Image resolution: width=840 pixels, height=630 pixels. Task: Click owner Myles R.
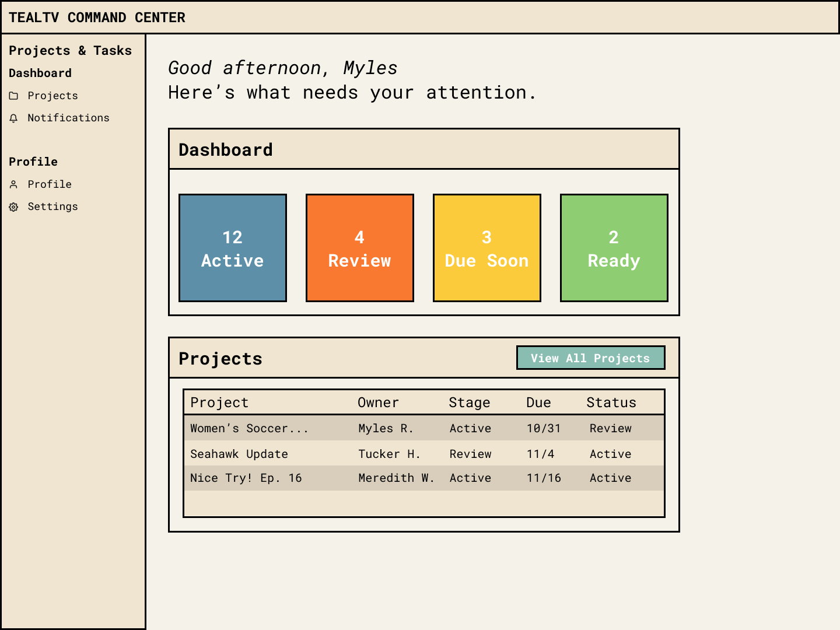click(386, 428)
